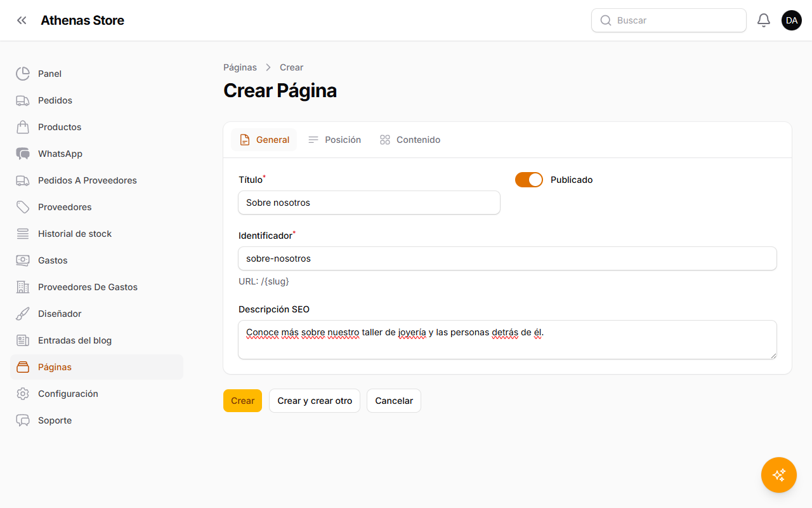Switch to the Contenido tab

[x=410, y=140]
